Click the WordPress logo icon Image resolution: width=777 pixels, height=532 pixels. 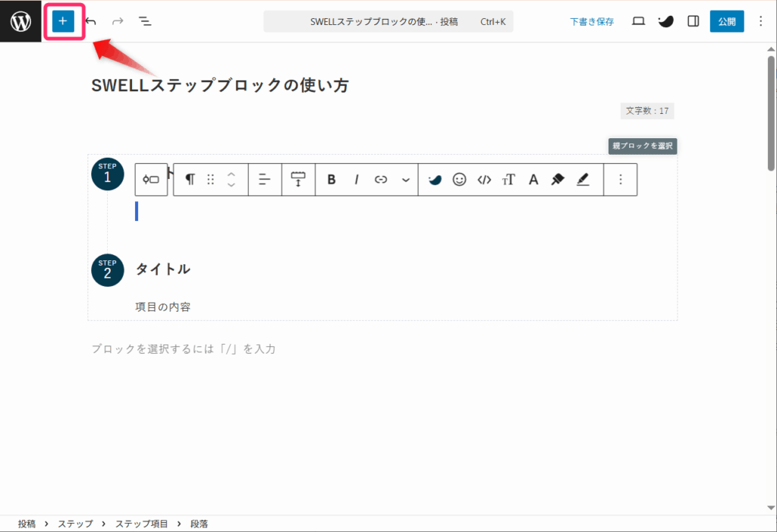point(20,21)
